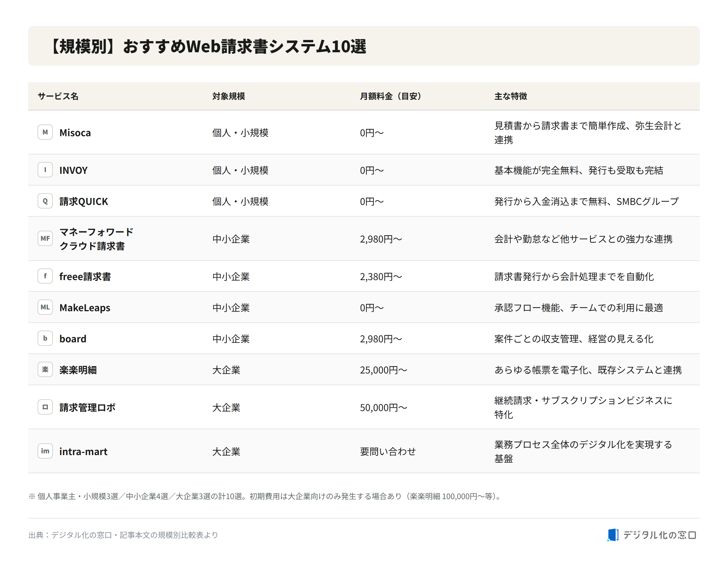Select the service name '請求QUICK'

tap(84, 201)
